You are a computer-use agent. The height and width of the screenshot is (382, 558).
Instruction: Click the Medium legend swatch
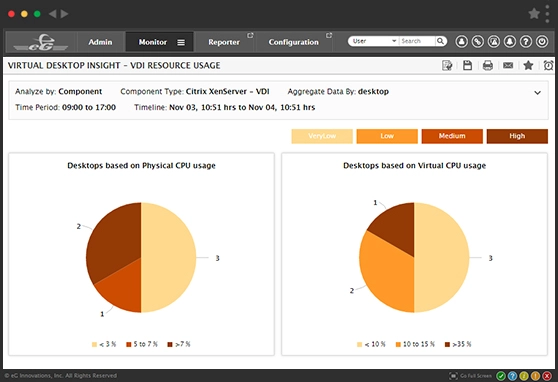click(x=452, y=136)
